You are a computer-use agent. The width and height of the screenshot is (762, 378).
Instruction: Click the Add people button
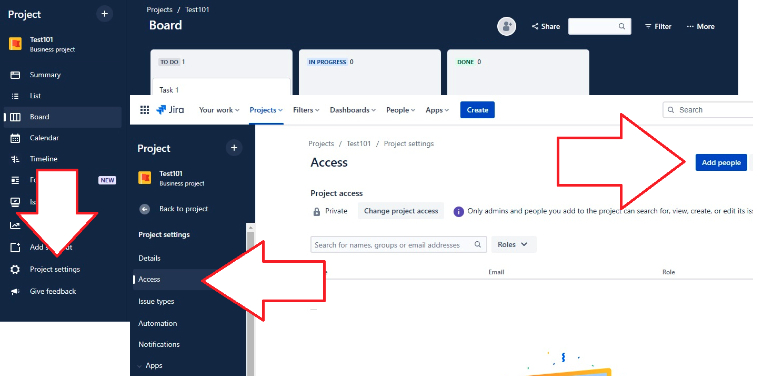721,163
